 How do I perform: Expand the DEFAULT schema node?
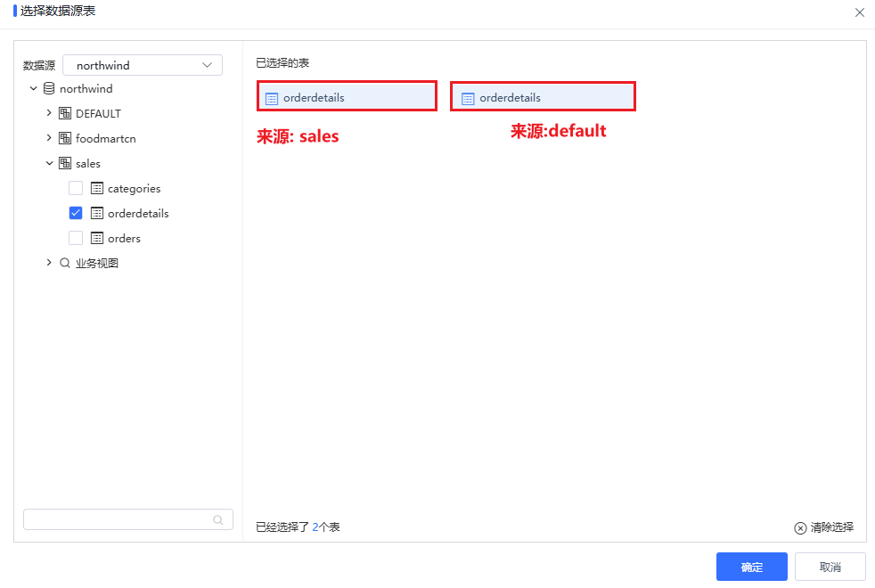coord(49,113)
